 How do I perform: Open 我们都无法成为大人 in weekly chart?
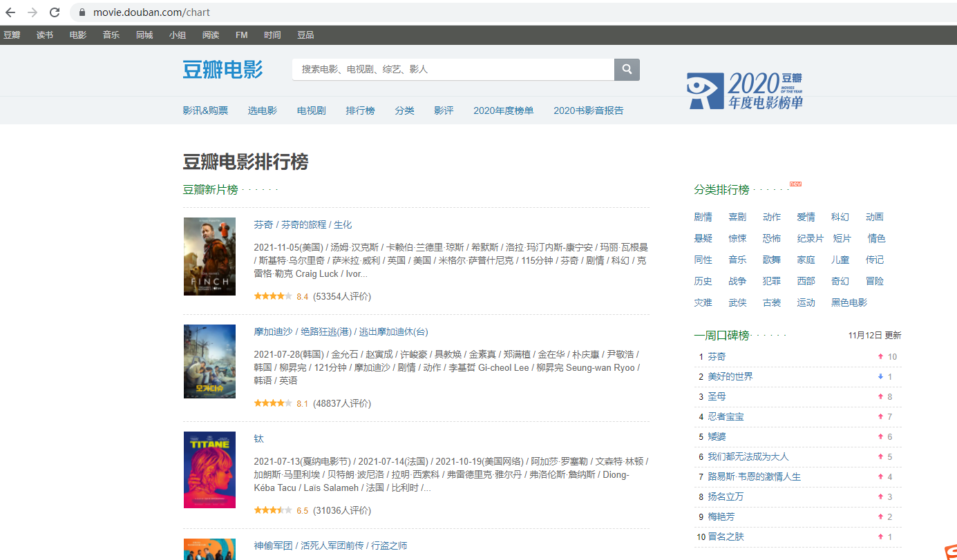tap(748, 456)
